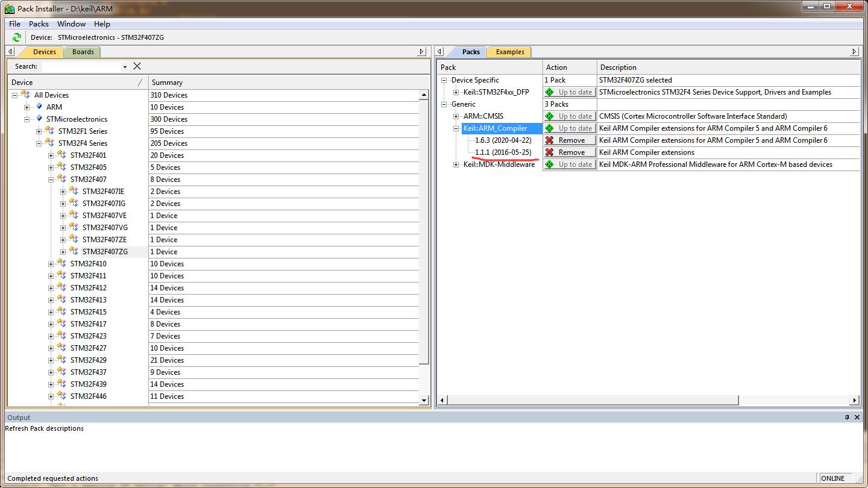Click the Action column header

[570, 67]
